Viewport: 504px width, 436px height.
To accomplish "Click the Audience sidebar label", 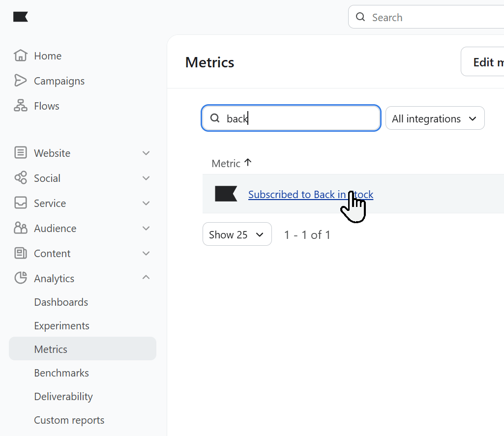I will click(55, 229).
